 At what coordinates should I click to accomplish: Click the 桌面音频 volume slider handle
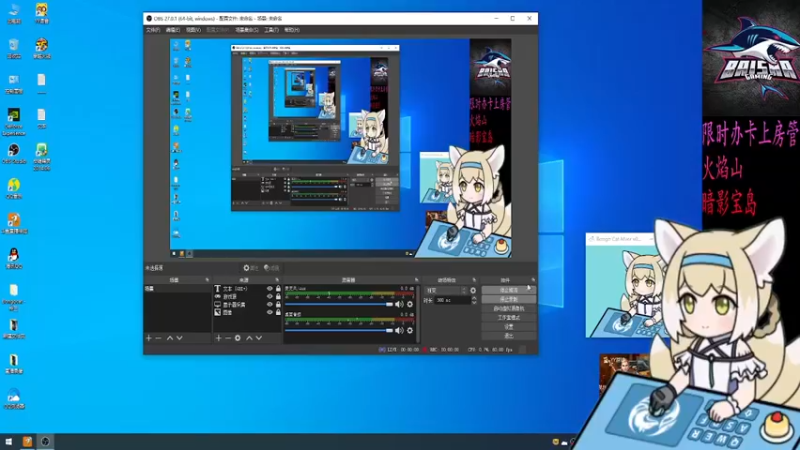click(390, 330)
